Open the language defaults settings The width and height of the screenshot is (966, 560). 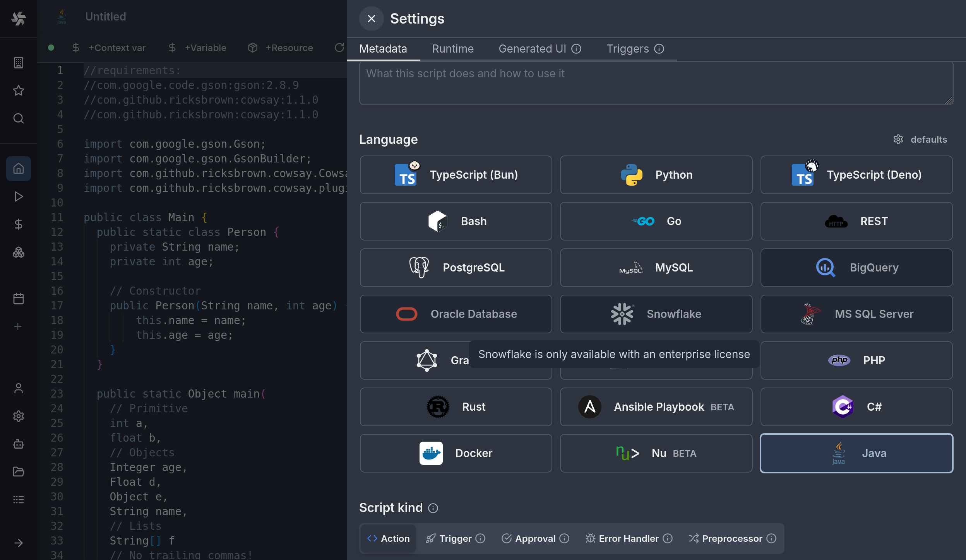click(920, 139)
